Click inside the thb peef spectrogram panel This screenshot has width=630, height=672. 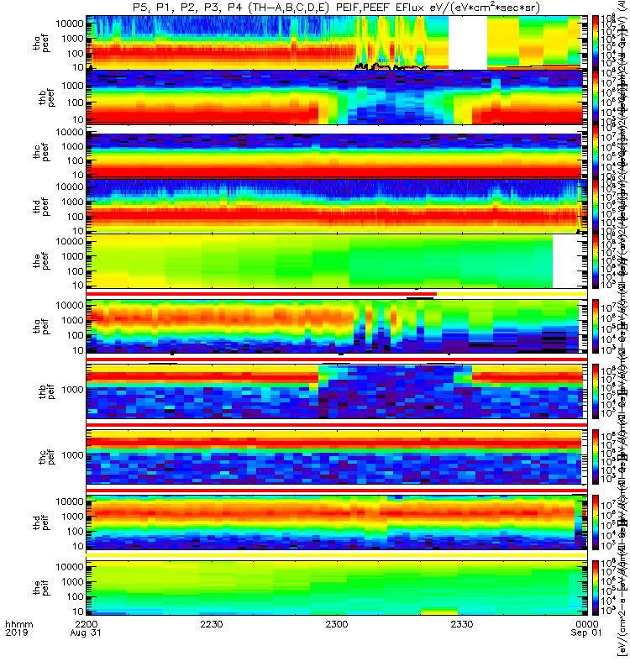click(x=337, y=97)
